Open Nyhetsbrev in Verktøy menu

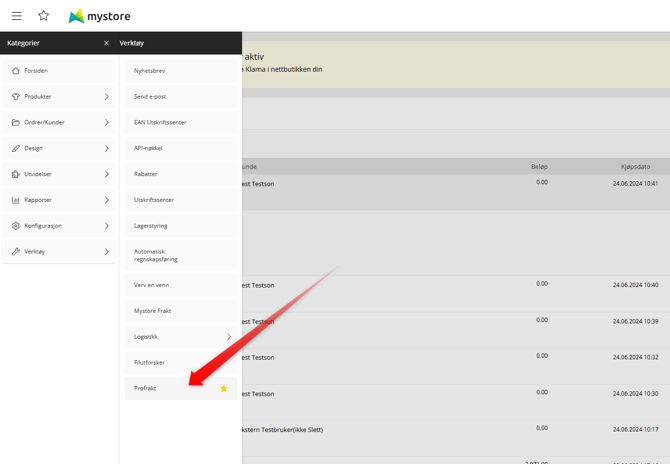point(181,71)
